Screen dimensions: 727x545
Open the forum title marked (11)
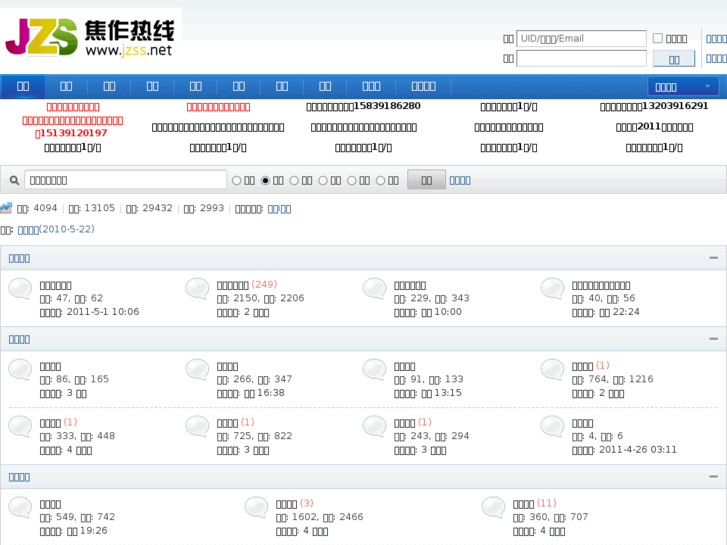point(523,504)
